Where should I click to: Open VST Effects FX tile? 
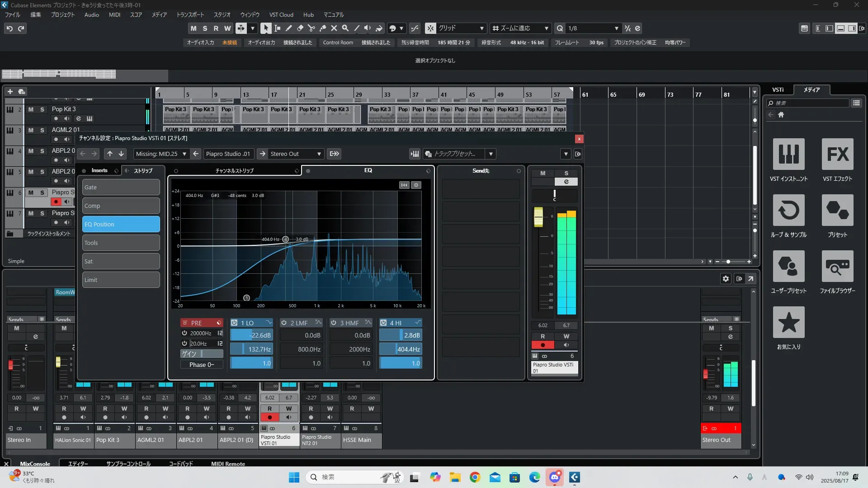tap(837, 154)
